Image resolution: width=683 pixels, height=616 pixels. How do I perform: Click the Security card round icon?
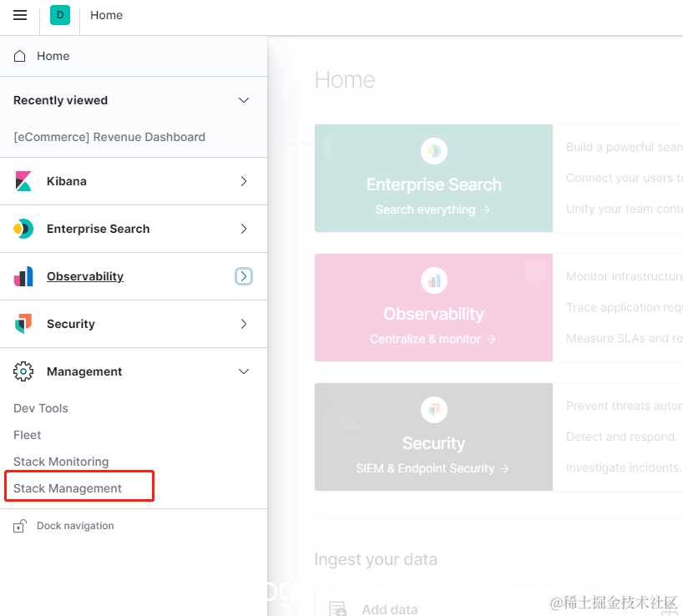point(434,410)
